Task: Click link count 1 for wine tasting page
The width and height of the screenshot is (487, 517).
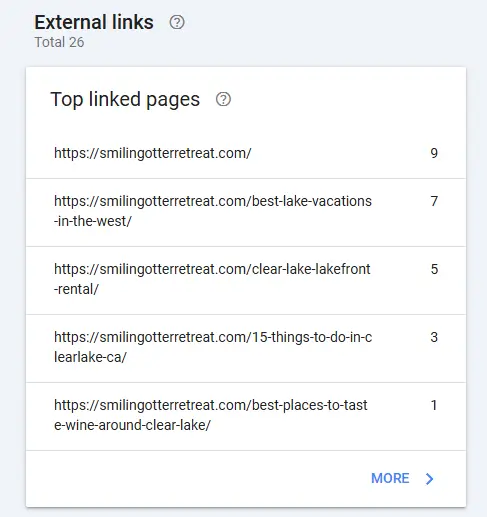Action: coord(434,405)
